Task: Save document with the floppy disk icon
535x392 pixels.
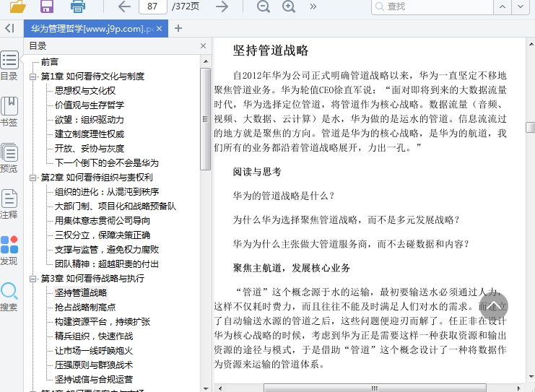Action: coord(47,6)
